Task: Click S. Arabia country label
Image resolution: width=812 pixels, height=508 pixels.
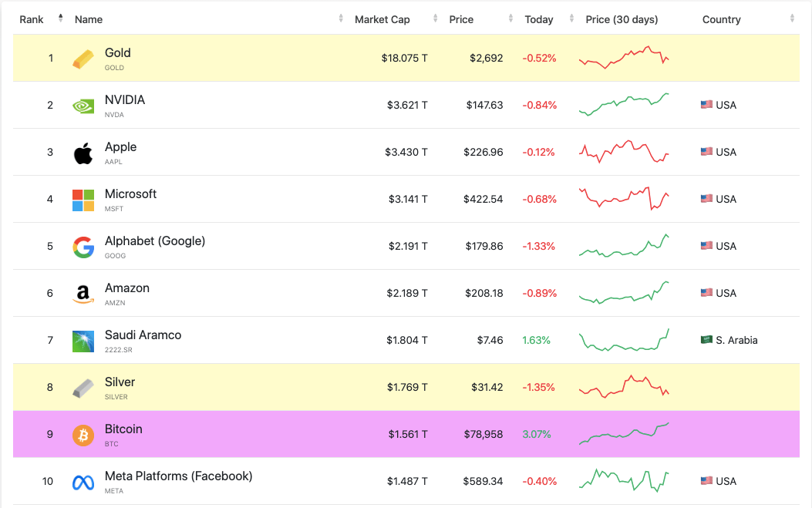Action: point(737,340)
